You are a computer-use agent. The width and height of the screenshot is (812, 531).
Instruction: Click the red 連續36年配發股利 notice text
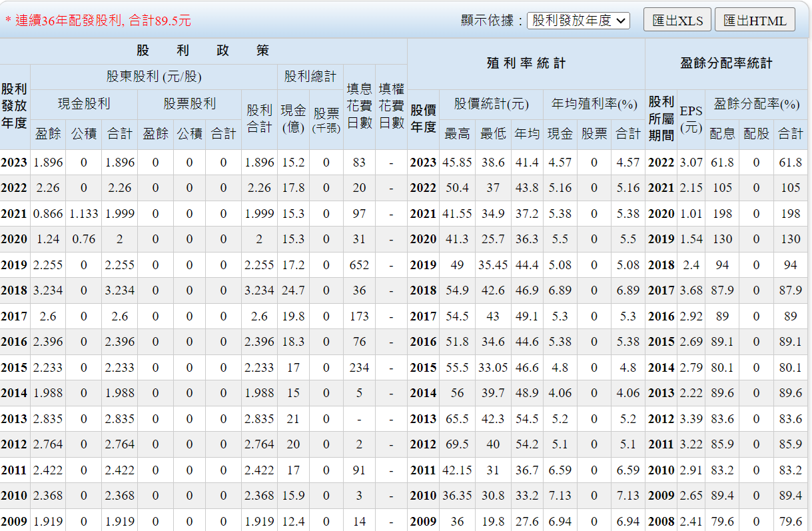(98, 21)
